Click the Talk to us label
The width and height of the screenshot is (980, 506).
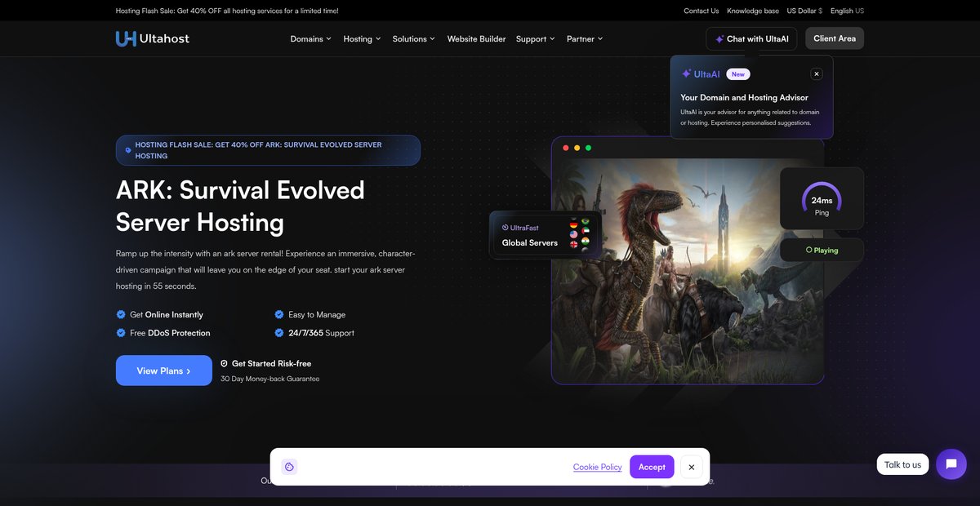(x=902, y=464)
